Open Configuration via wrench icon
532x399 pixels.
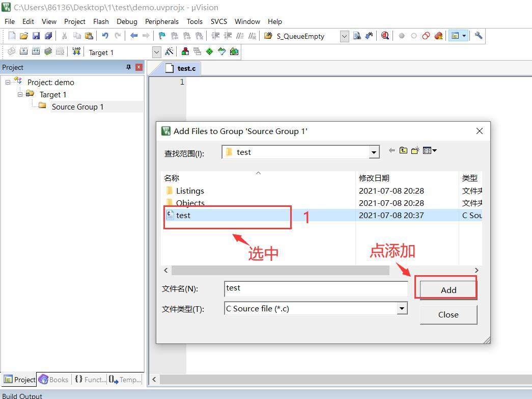tap(479, 36)
